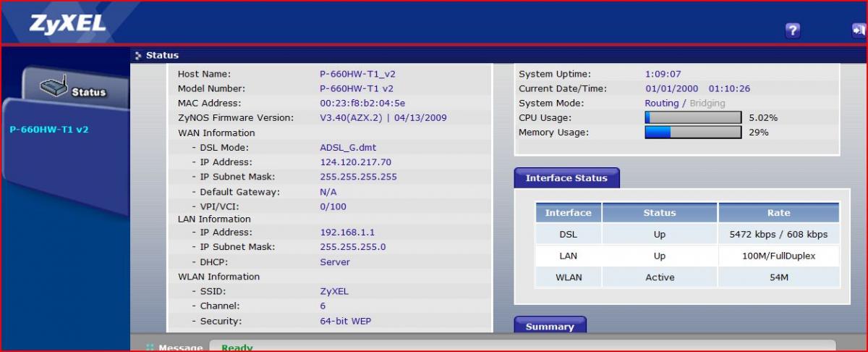Click the System Uptime value 1:09:07

(663, 74)
